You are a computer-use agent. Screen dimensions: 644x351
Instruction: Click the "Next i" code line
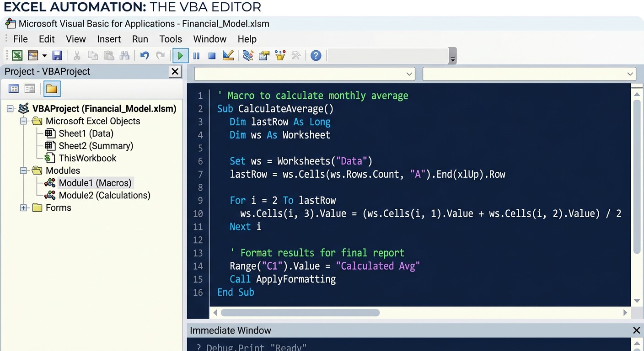coord(246,227)
